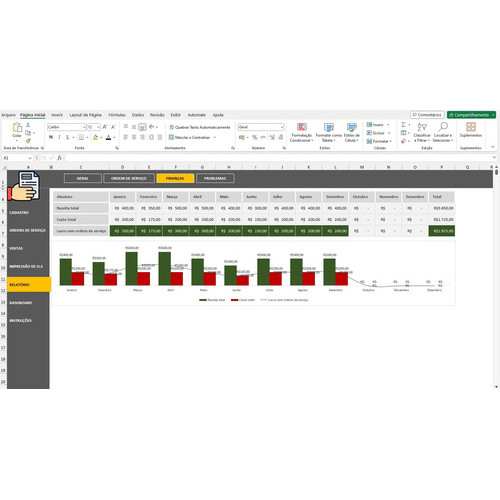Open CADASTRO in the sidebar
500x500 pixels.
tap(19, 213)
